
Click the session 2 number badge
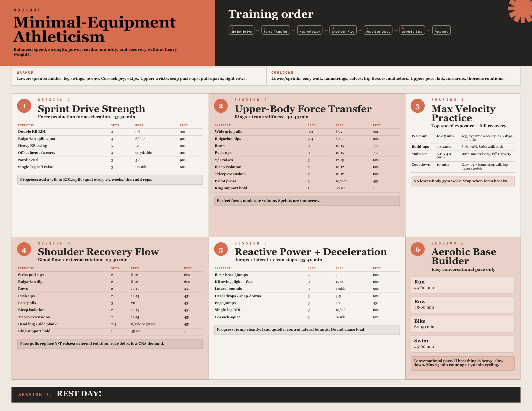tap(221, 106)
